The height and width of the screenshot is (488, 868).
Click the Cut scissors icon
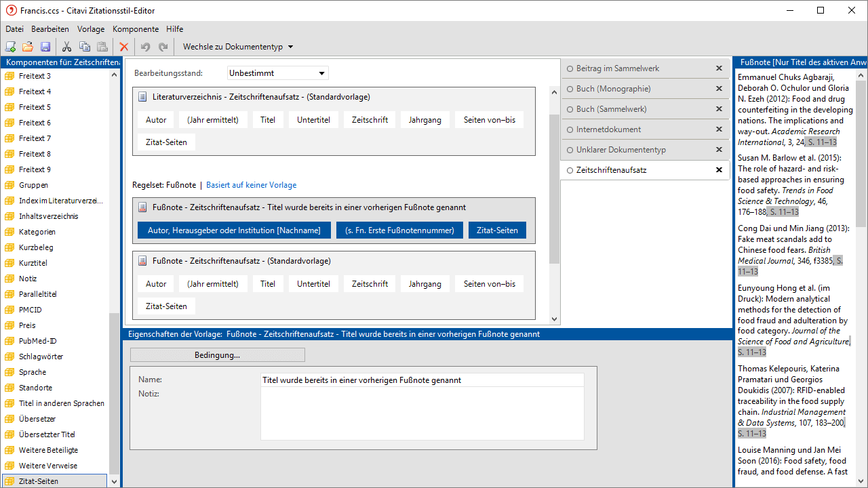[66, 47]
